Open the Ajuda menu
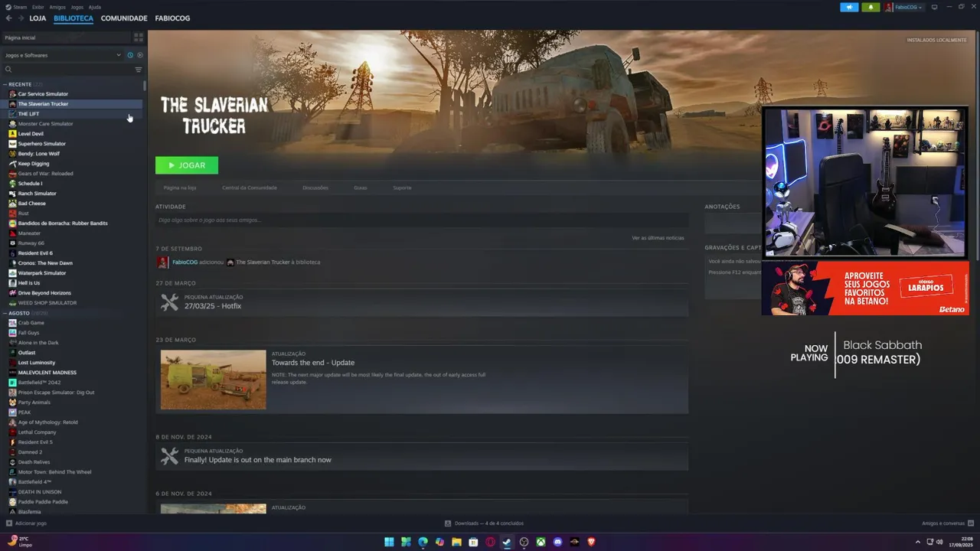980x551 pixels. tap(94, 7)
